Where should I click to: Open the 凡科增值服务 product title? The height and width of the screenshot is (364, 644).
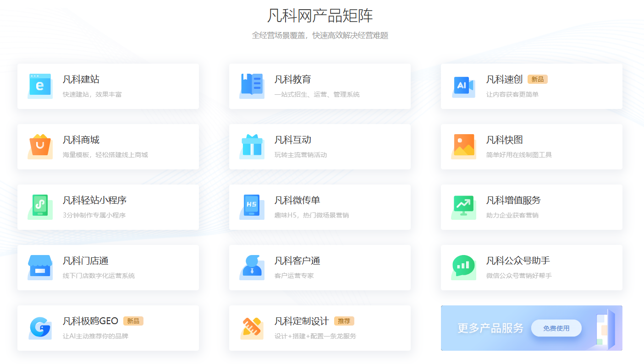coord(514,200)
